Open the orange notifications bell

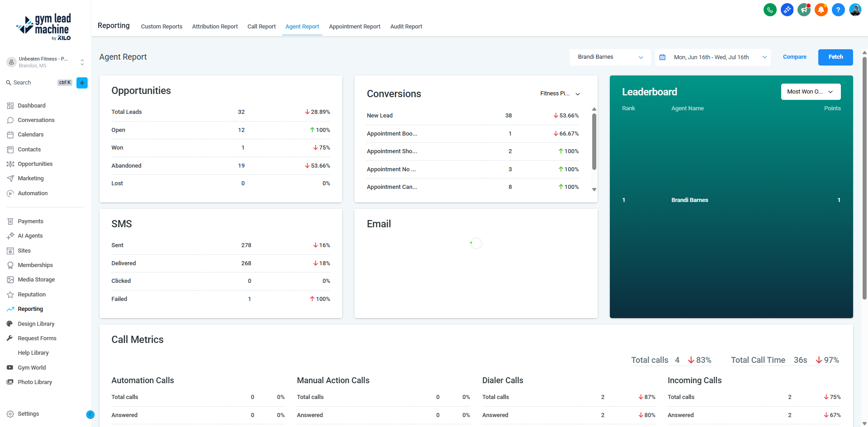coord(821,9)
